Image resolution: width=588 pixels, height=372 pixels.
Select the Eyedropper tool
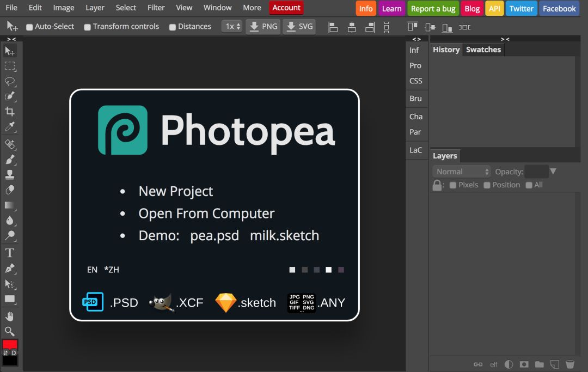[x=10, y=127]
